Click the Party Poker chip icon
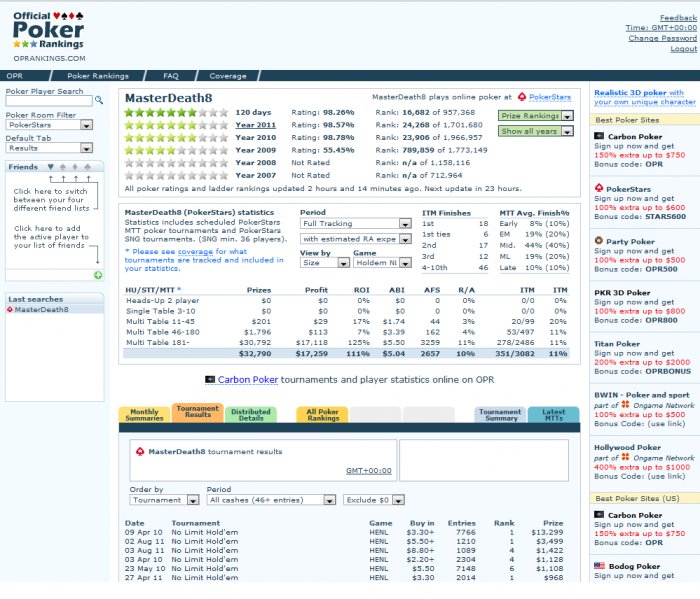 pyautogui.click(x=599, y=241)
